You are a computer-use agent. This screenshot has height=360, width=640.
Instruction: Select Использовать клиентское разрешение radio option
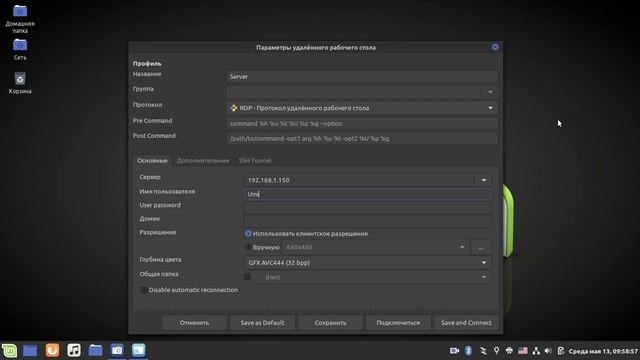248,233
